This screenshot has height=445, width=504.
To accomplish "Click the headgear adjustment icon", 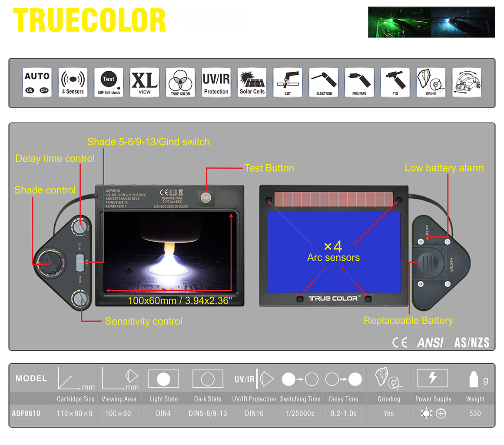I will tap(467, 83).
